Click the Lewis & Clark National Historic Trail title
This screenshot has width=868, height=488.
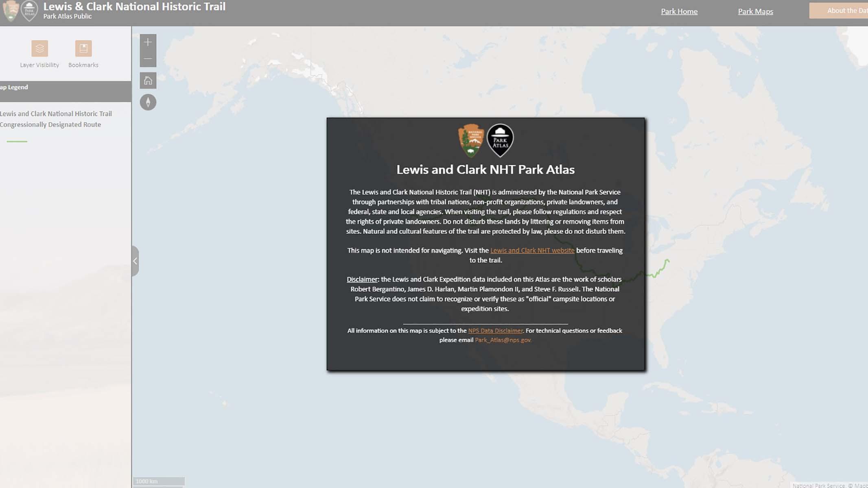click(x=134, y=7)
